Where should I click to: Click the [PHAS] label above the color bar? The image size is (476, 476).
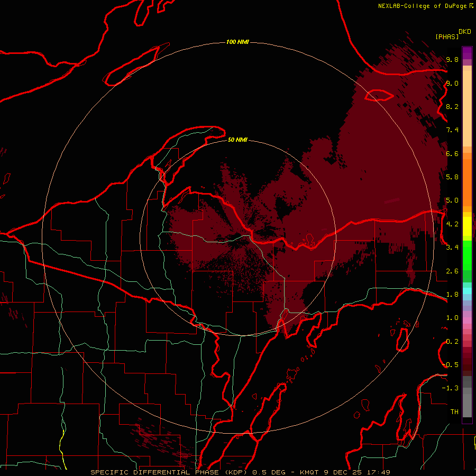[447, 36]
